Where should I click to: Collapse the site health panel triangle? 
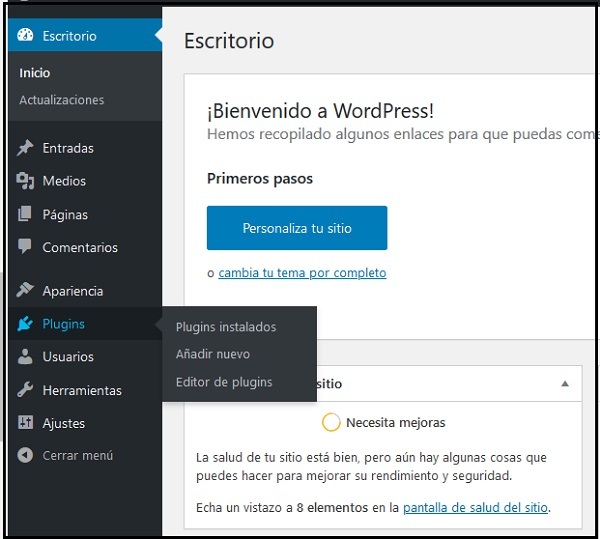tap(565, 384)
